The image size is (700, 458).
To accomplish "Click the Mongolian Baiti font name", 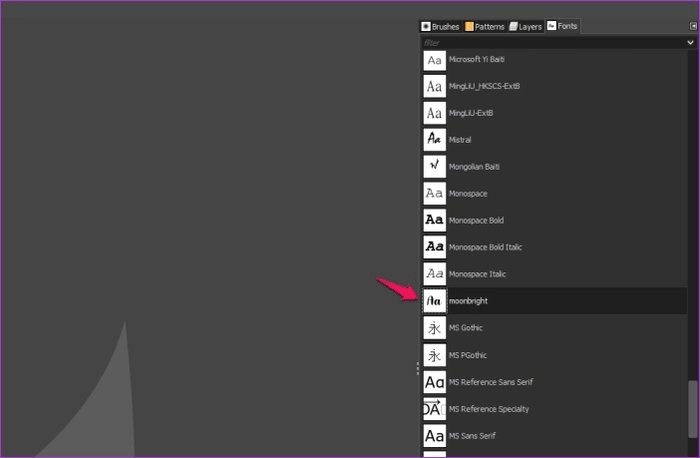I will point(474,167).
